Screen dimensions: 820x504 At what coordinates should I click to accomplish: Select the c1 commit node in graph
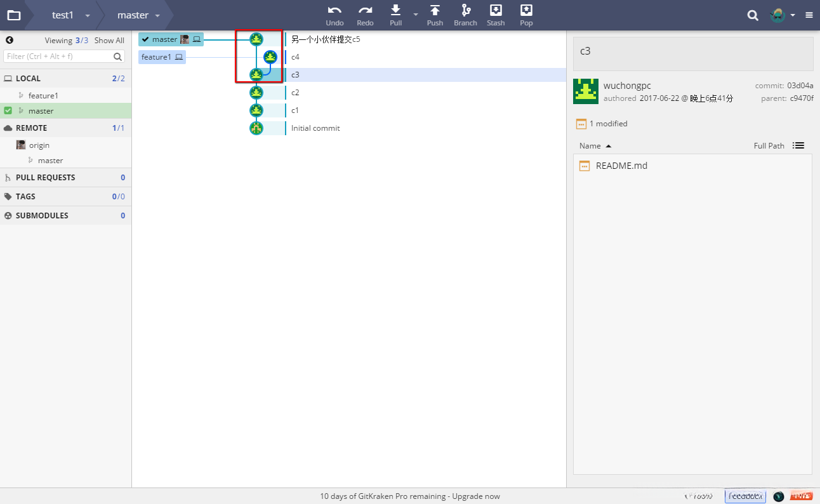256,110
